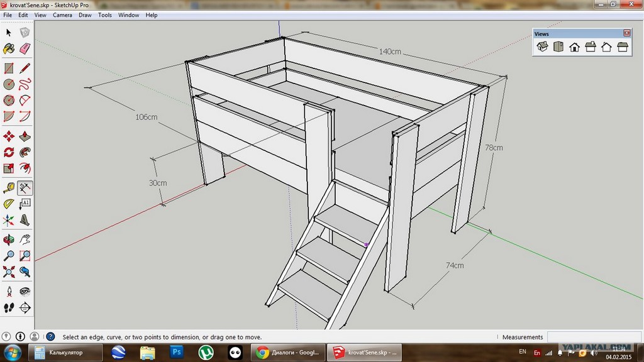The image size is (644, 362).
Task: Open the Camera menu
Action: pyautogui.click(x=62, y=15)
